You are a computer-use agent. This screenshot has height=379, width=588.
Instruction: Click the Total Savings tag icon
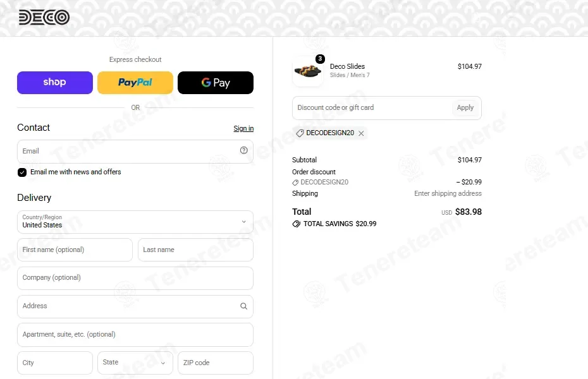pos(297,224)
